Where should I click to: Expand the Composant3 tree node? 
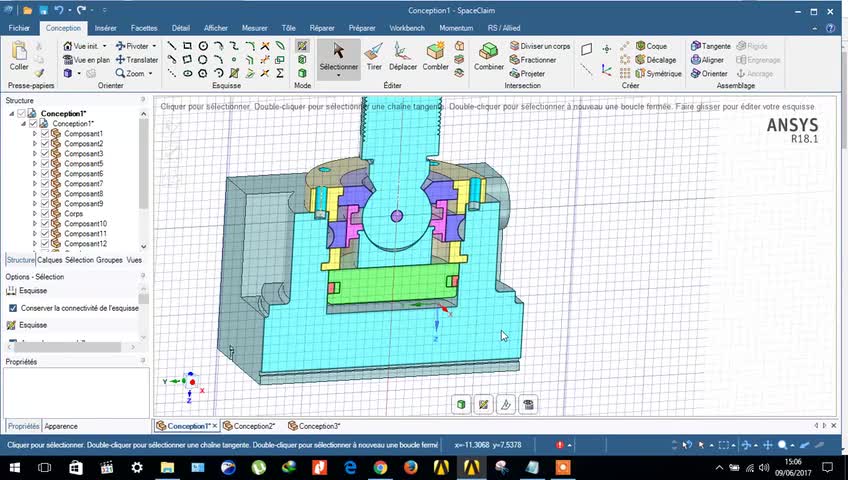(35, 154)
